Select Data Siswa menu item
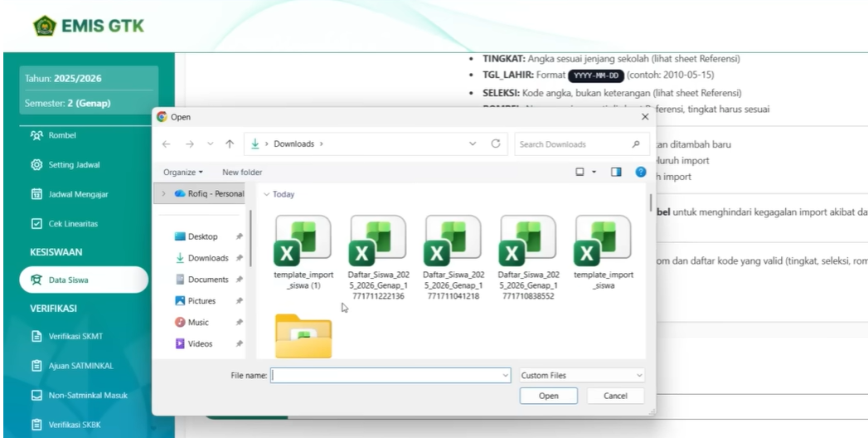 84,280
